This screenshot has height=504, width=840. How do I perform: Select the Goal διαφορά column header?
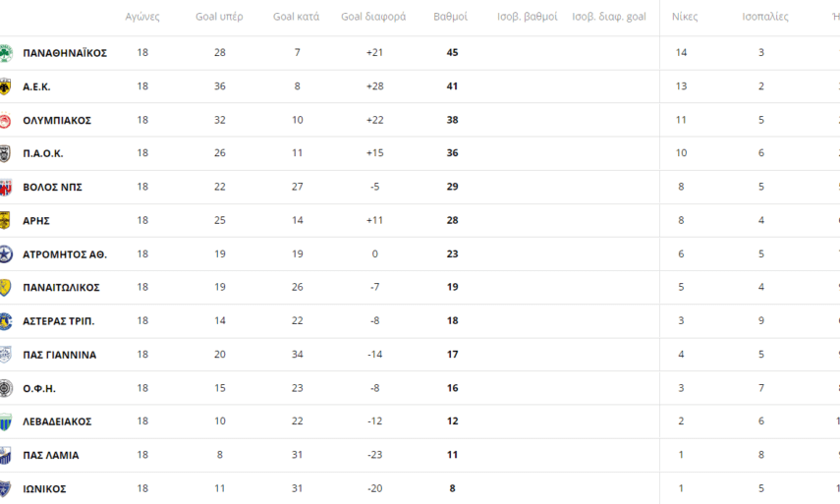pyautogui.click(x=373, y=17)
